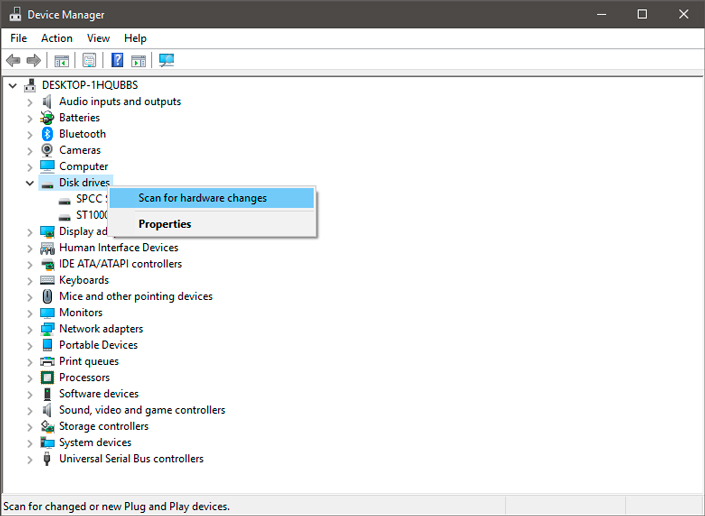Expand Audio inputs and outputs category
The image size is (705, 516).
[30, 102]
